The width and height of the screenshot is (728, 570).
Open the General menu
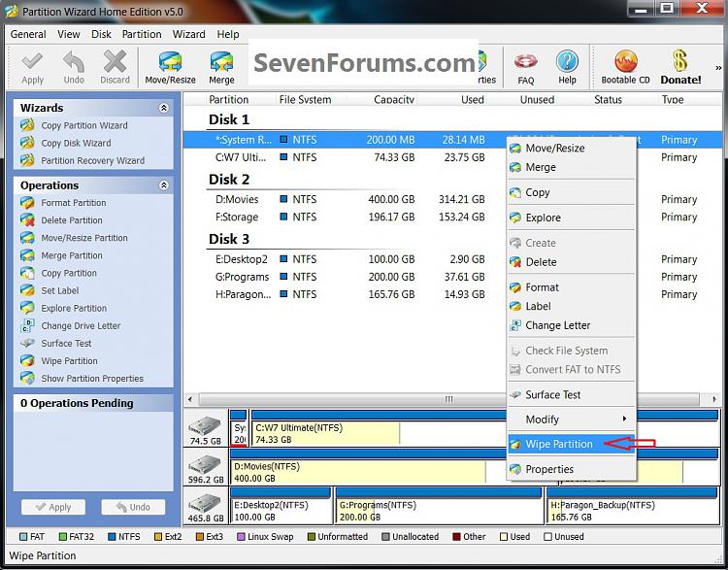[x=28, y=34]
